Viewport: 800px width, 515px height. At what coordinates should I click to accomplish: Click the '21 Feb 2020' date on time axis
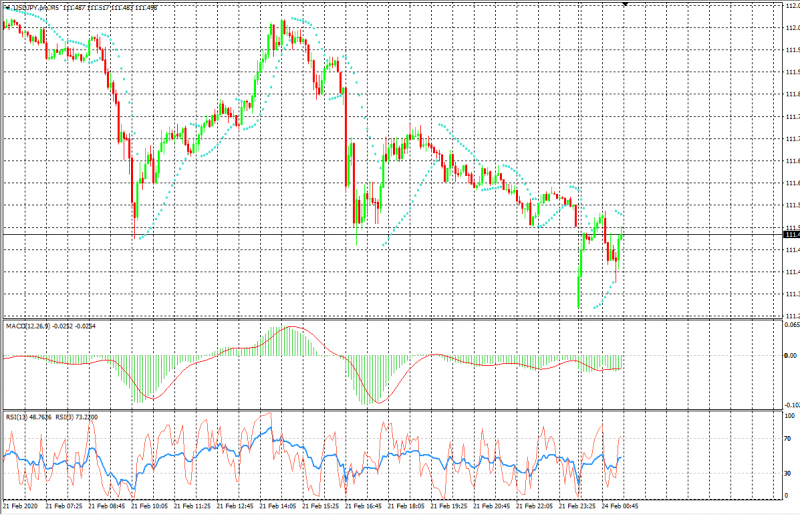coord(22,506)
